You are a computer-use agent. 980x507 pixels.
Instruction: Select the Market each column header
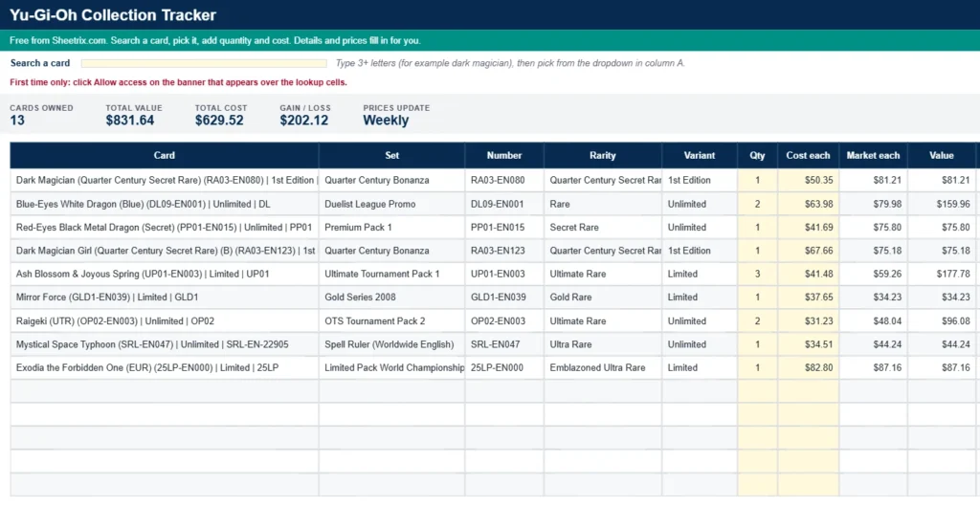click(873, 156)
